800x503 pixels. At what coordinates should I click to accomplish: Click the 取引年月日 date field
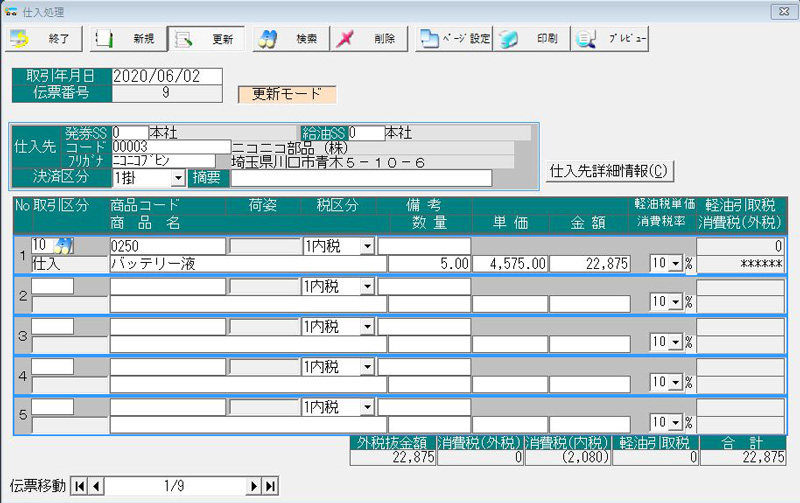(165, 76)
